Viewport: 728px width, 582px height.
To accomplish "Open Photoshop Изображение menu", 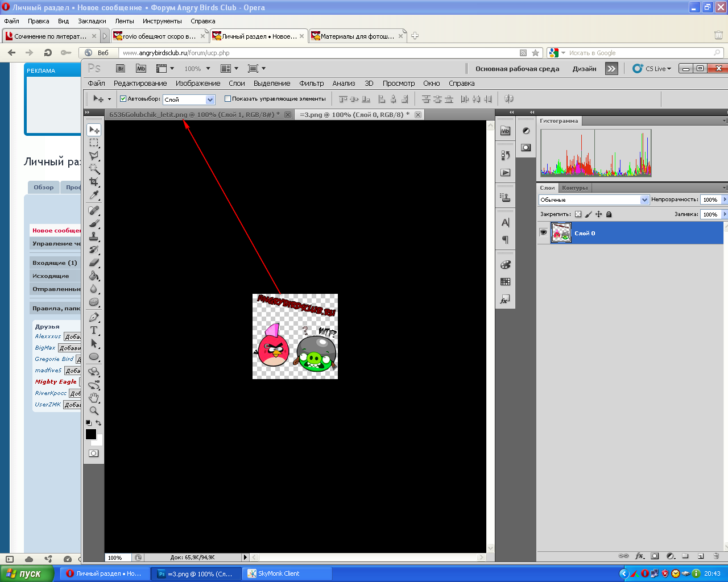I will 198,83.
